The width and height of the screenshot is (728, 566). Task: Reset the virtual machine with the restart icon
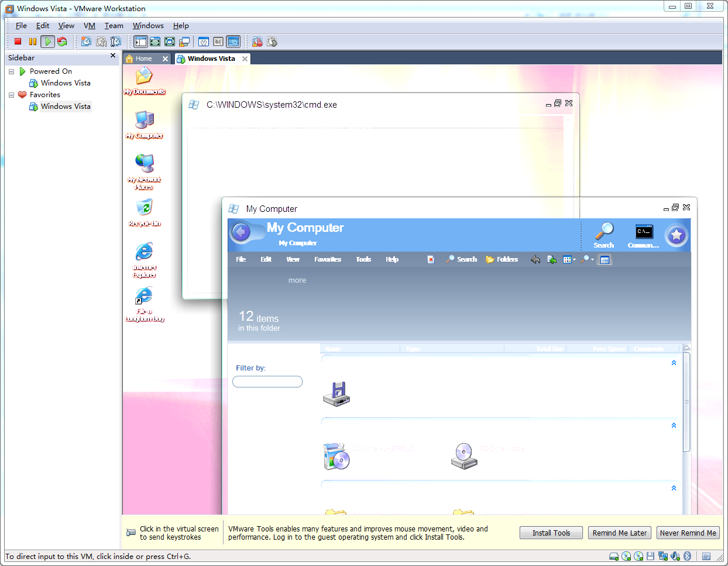[x=62, y=42]
